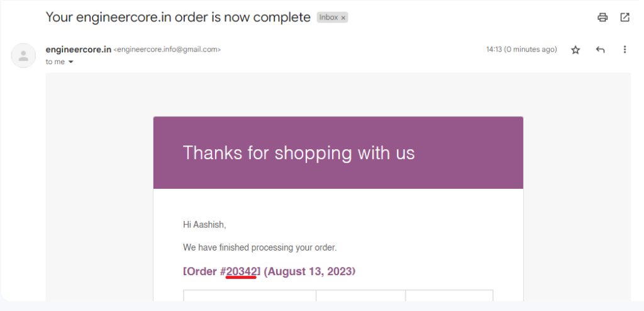Click the "to me" recipient text
The width and height of the screenshot is (644, 311).
[55, 62]
